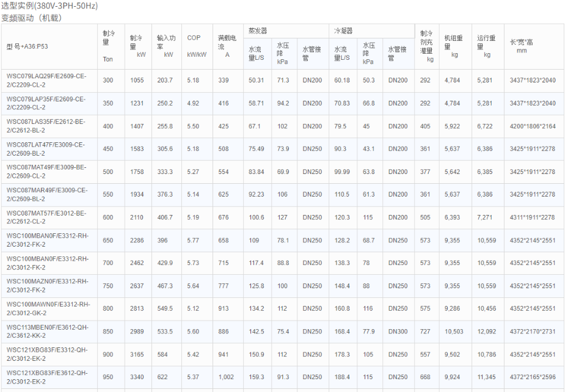Click the 1055 kW cooling capacity cell

tap(136, 81)
